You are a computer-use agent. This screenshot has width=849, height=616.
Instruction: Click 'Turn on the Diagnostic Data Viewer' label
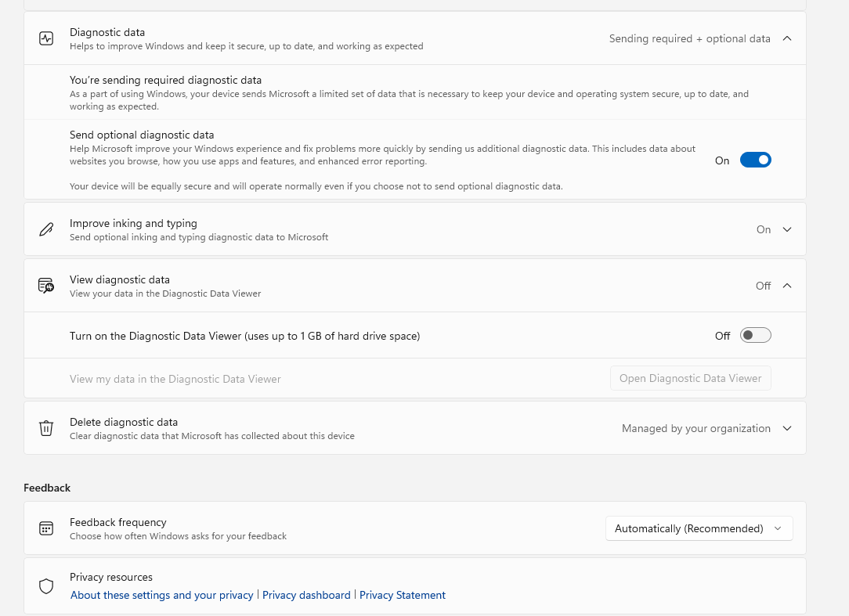244,336
